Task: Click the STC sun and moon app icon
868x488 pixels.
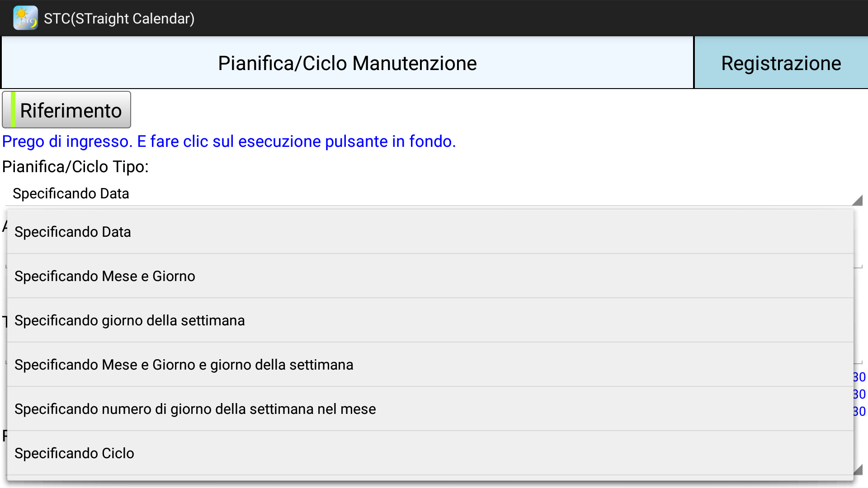Action: pos(25,18)
